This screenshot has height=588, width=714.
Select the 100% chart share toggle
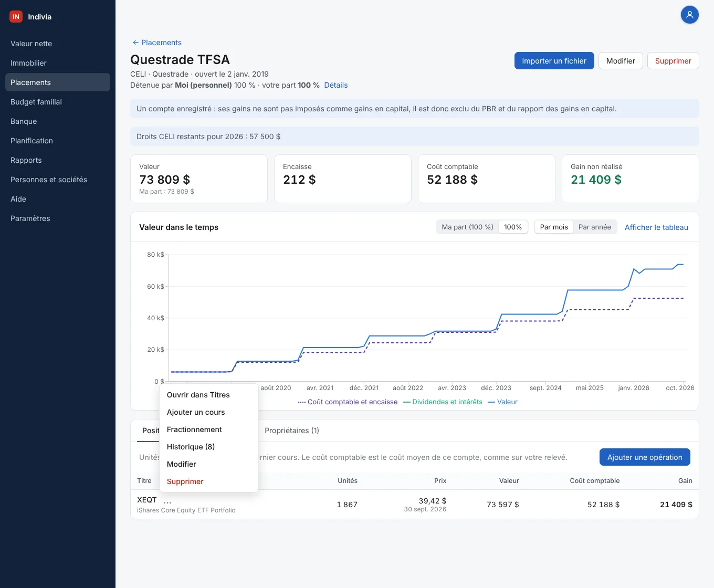click(x=513, y=227)
